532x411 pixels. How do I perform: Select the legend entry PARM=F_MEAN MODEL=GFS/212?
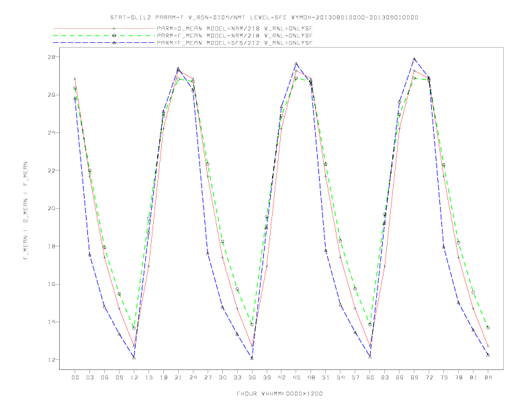(x=234, y=43)
